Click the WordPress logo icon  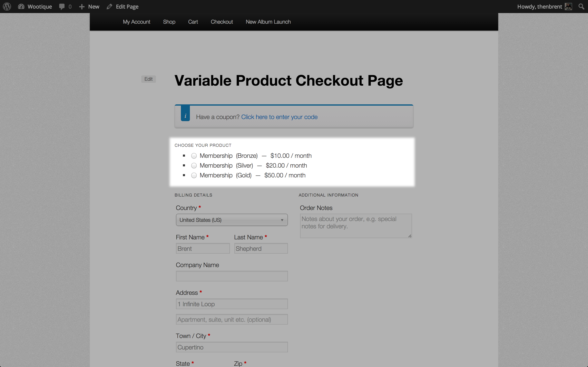(x=7, y=7)
